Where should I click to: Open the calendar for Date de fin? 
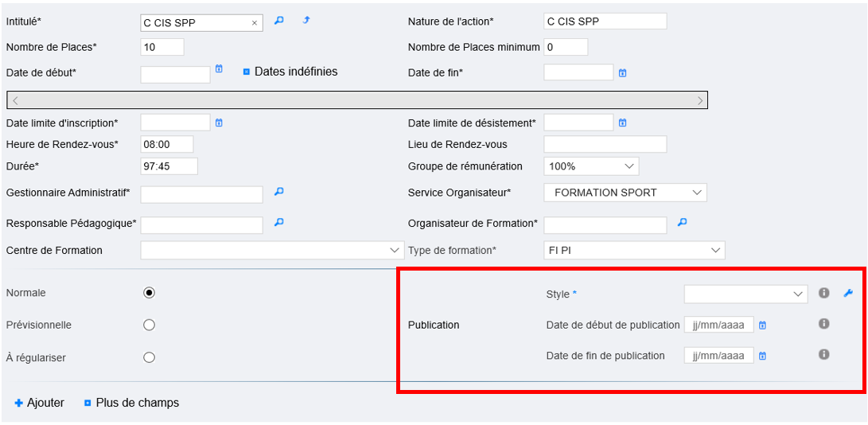(622, 73)
